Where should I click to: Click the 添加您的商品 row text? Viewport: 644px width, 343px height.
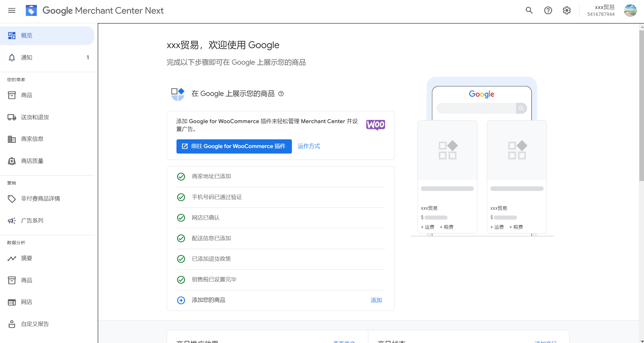pos(209,300)
